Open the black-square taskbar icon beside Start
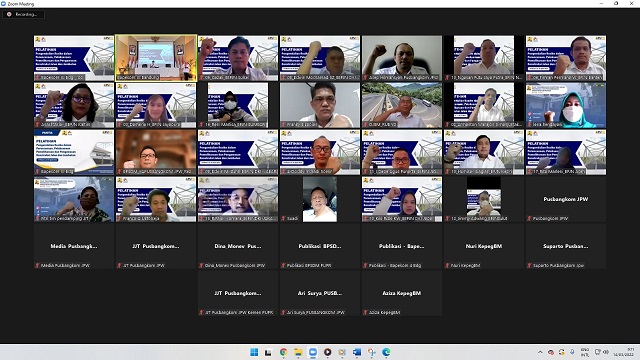This screenshot has width=640, height=360. click(x=268, y=352)
